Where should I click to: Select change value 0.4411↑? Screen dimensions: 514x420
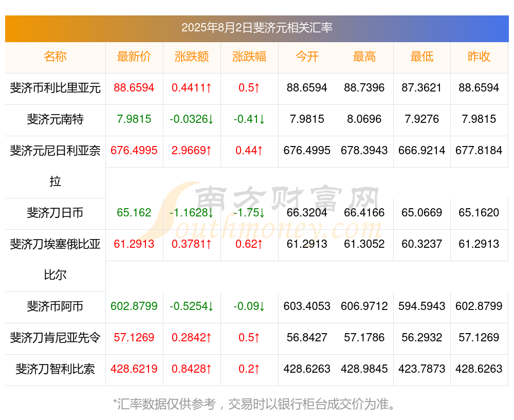tap(192, 87)
